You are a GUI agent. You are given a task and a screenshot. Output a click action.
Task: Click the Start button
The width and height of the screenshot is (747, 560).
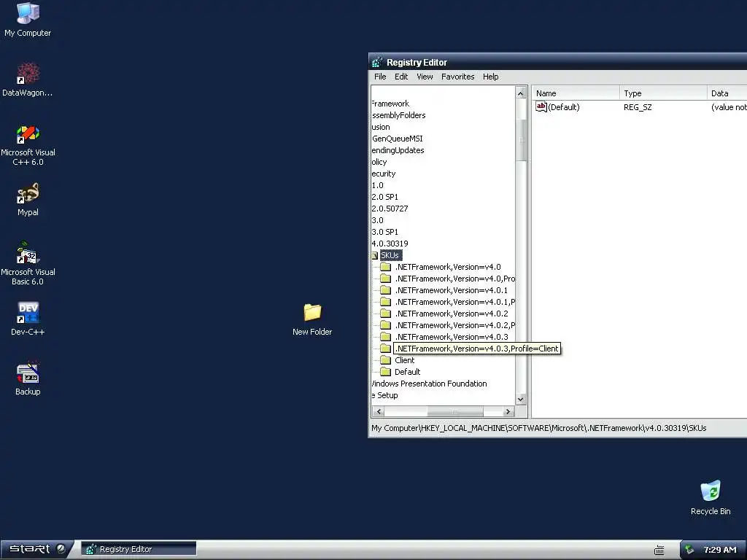point(36,549)
